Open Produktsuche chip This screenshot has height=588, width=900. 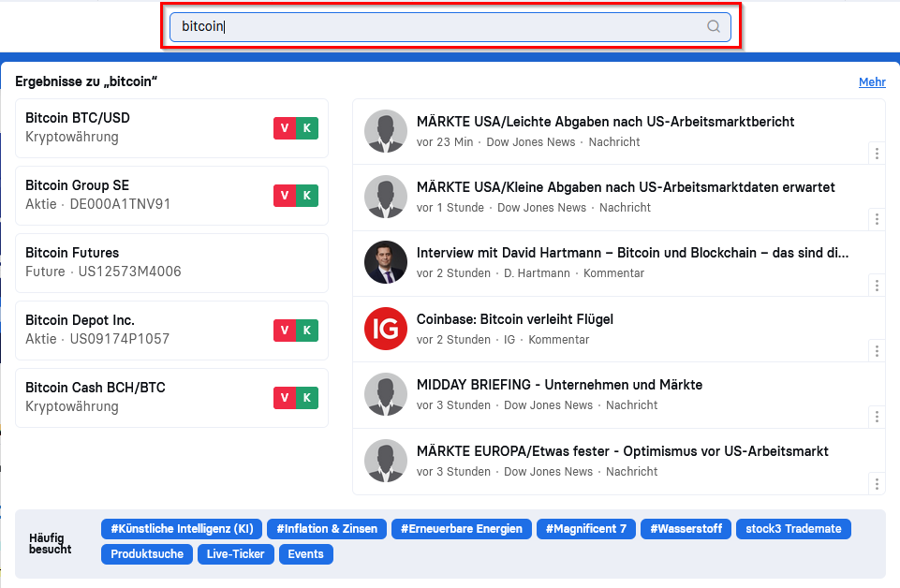147,554
